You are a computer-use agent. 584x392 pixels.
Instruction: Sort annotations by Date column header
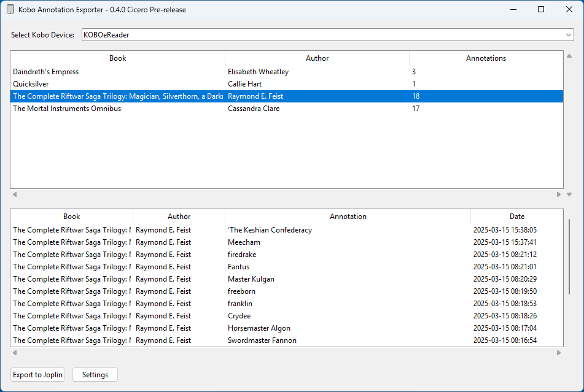pyautogui.click(x=516, y=217)
